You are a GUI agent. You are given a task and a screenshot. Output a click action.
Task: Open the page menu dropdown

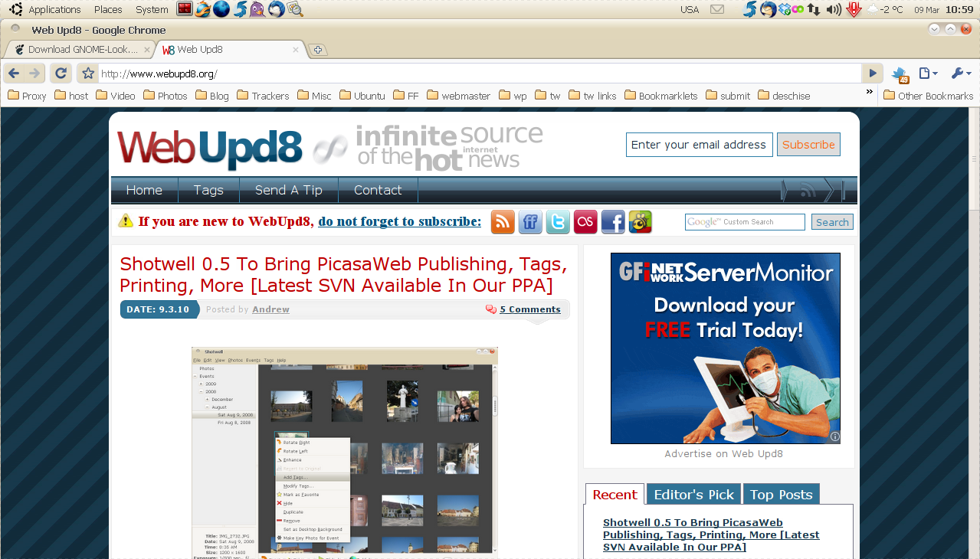(928, 74)
